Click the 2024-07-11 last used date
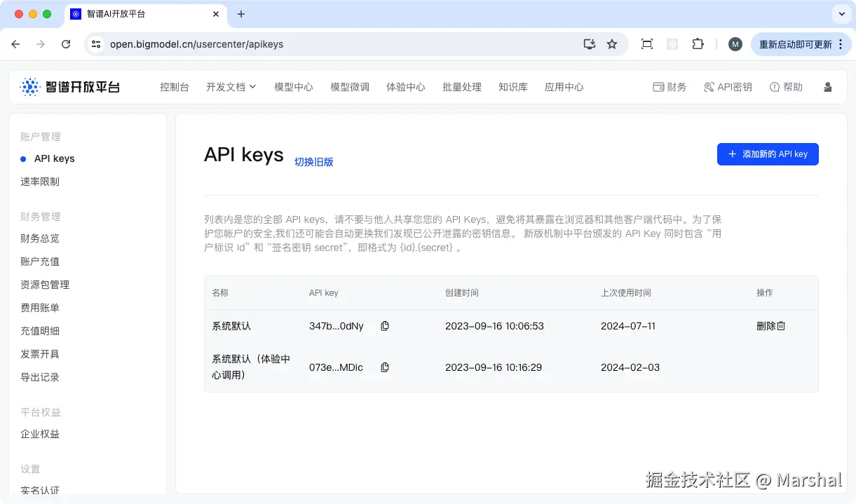This screenshot has width=856, height=504. (628, 326)
